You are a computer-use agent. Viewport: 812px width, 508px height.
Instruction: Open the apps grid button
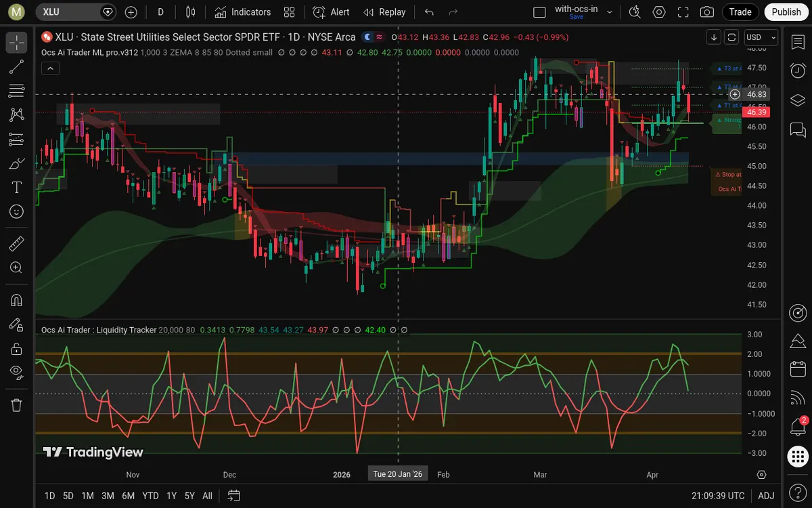click(x=798, y=457)
